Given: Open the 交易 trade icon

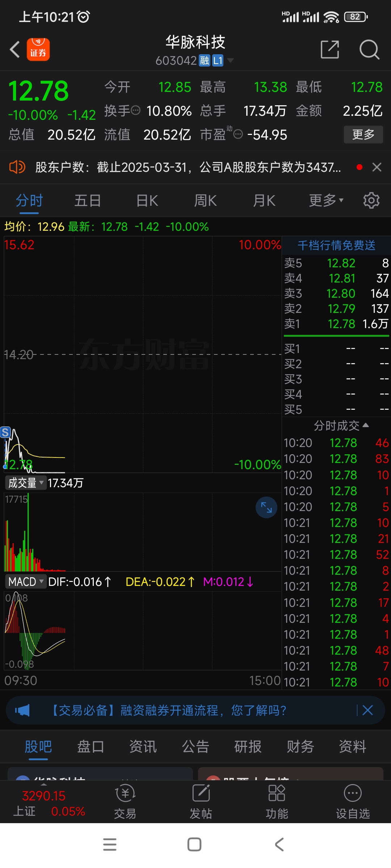Looking at the screenshot, I should 125,801.
